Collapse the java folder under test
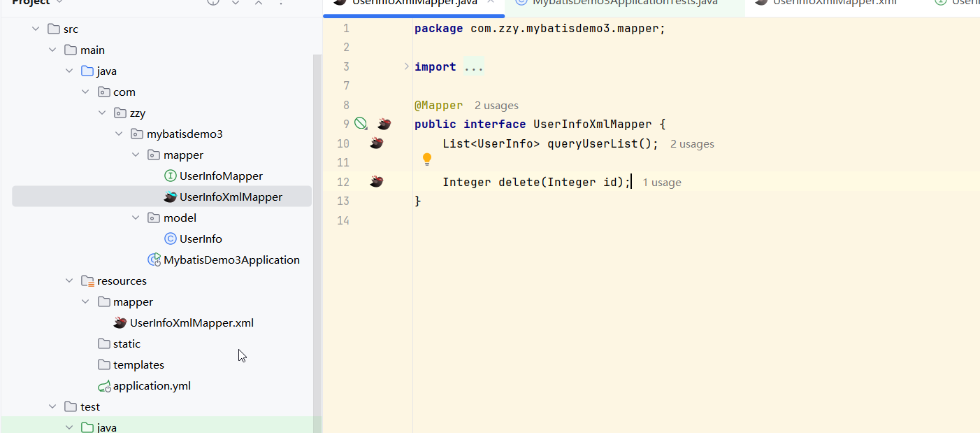Image resolution: width=980 pixels, height=433 pixels. coord(69,427)
